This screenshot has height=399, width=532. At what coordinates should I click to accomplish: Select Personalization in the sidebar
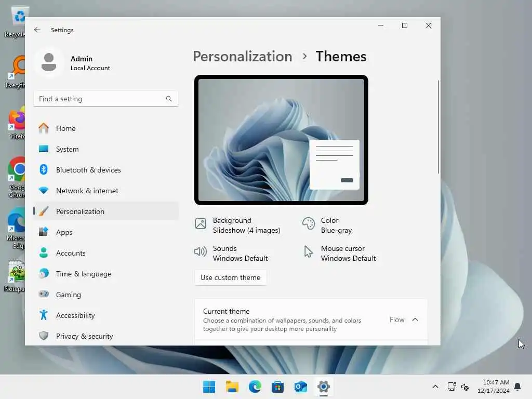[x=106, y=211]
